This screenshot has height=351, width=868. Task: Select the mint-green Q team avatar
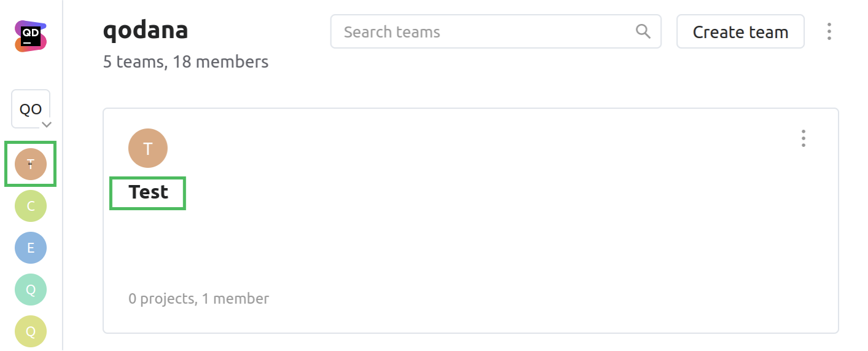31,290
